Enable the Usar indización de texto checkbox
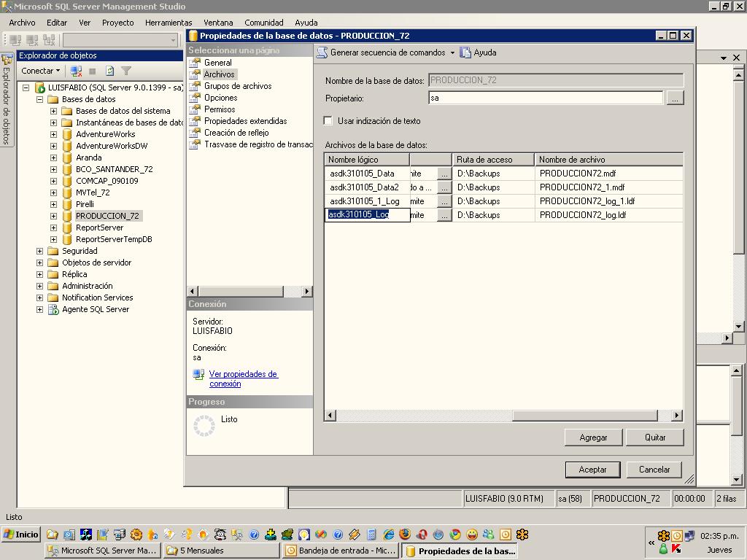Image resolution: width=747 pixels, height=560 pixels. click(328, 121)
